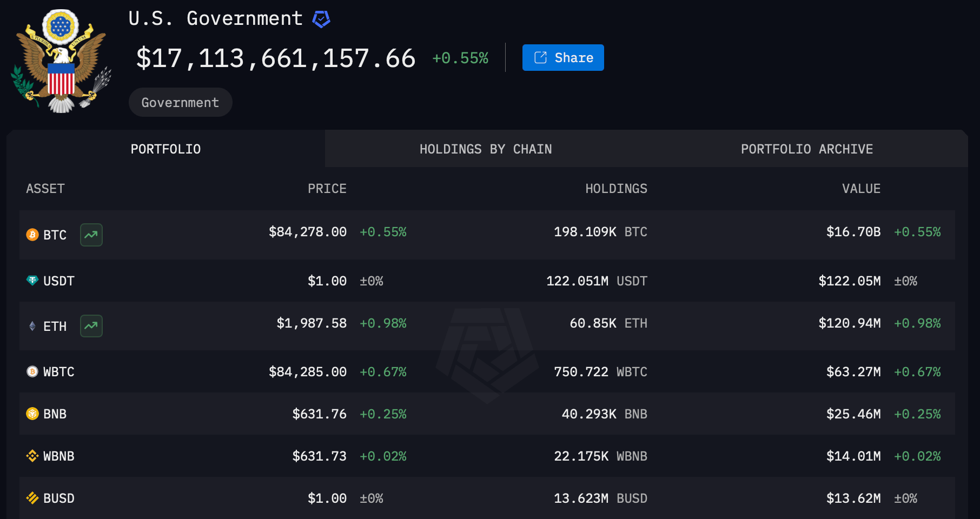980x519 pixels.
Task: Click the 198.109K BTC holdings value
Action: pos(600,232)
